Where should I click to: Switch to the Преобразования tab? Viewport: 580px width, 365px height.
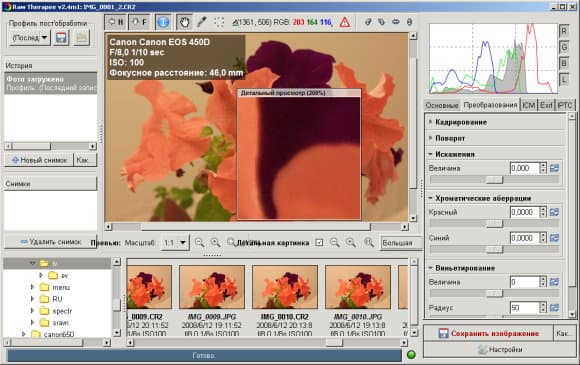pyautogui.click(x=490, y=105)
